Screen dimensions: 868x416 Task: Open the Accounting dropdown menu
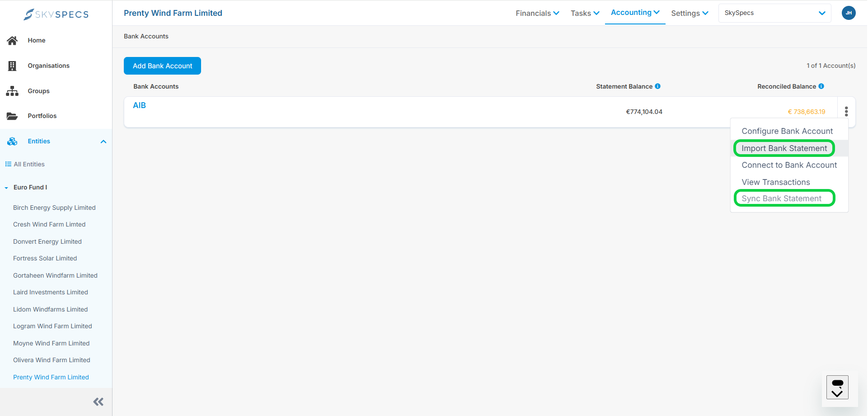click(x=635, y=12)
